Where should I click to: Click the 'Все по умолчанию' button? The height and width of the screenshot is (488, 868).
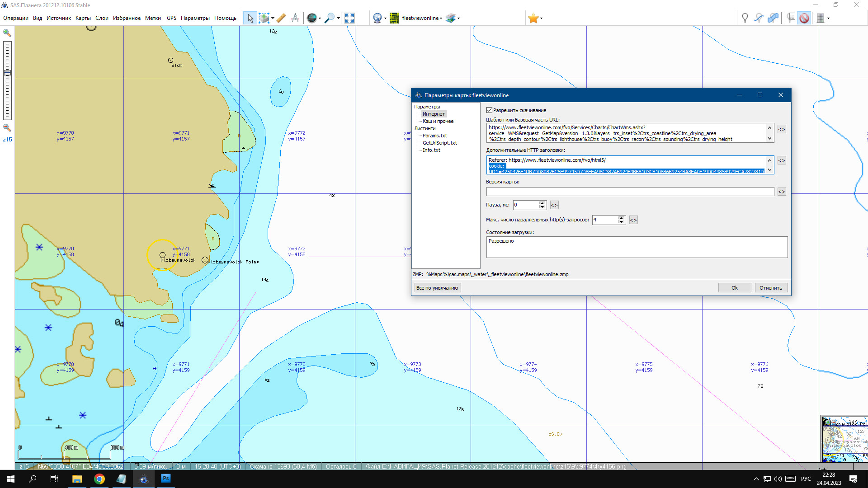click(437, 288)
